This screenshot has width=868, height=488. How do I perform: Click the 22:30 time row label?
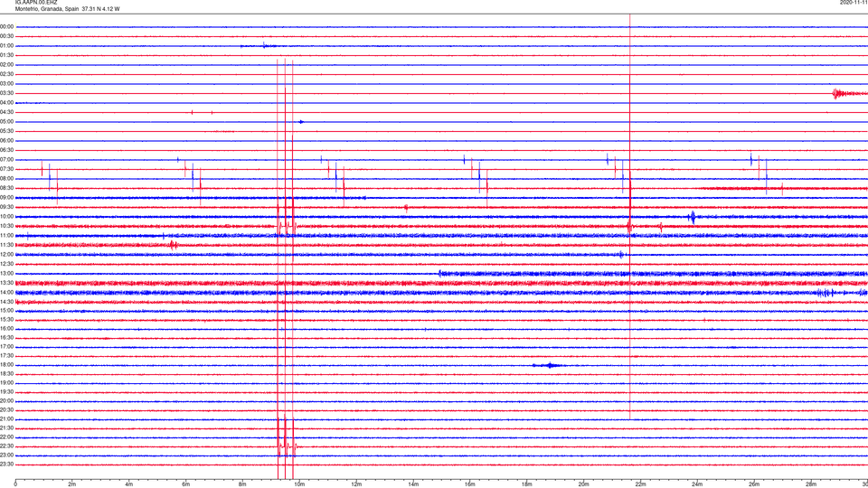(7, 446)
